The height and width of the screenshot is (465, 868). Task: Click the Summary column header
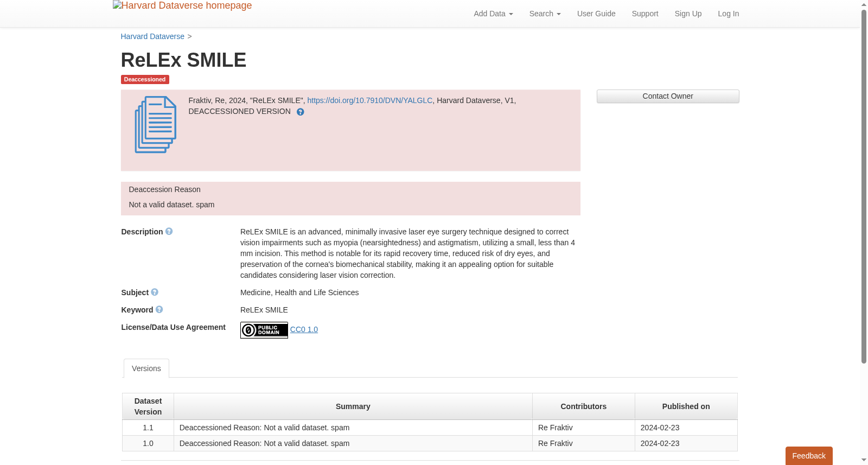point(353,406)
